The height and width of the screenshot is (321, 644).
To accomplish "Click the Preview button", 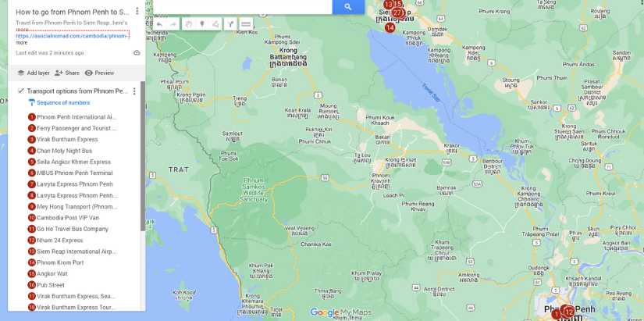I will [99, 73].
